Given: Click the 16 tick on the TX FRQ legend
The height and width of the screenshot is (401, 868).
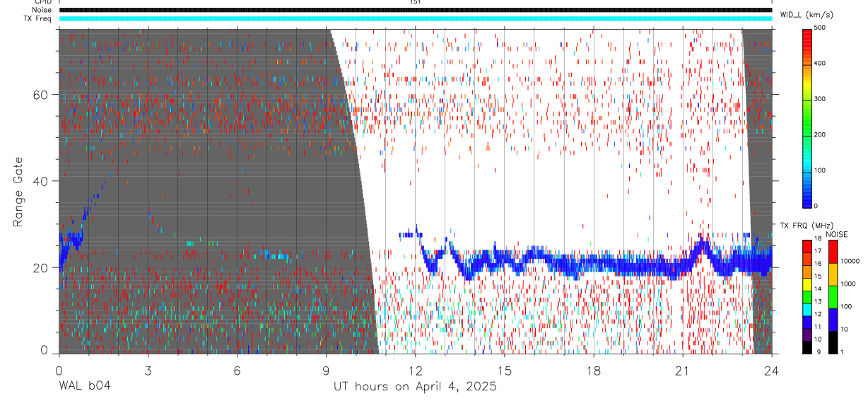Looking at the screenshot, I should pyautogui.click(x=818, y=264).
